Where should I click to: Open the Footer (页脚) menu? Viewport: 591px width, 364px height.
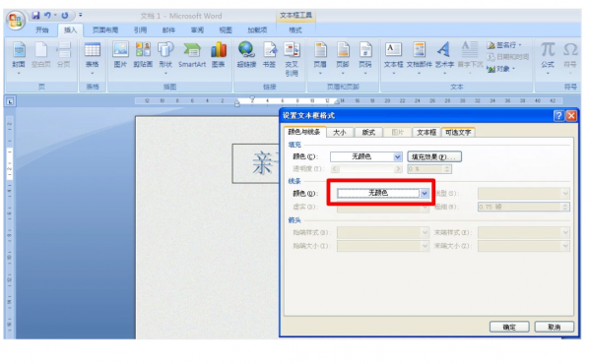(343, 58)
